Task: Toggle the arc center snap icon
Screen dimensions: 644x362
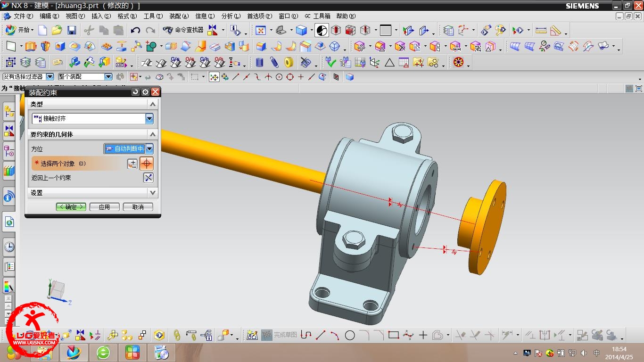Action: click(x=279, y=77)
